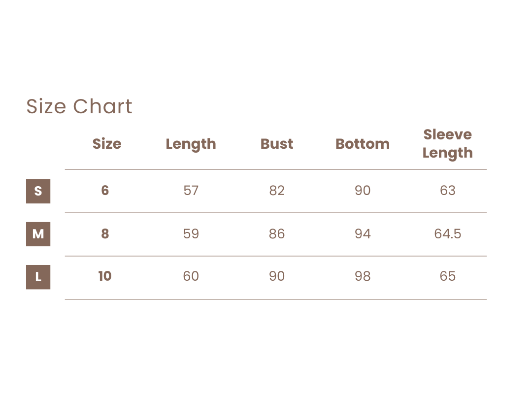The image size is (532, 394).
Task: Click the Size column header
Action: tap(107, 144)
